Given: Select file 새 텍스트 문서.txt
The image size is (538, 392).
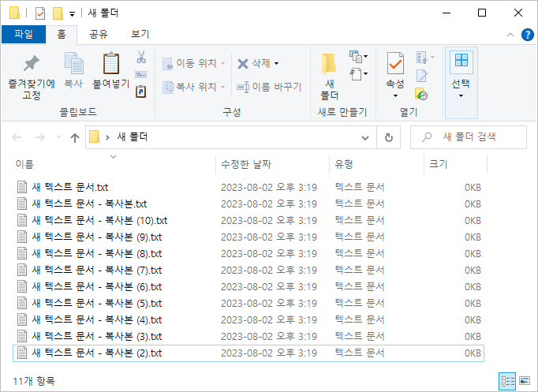Looking at the screenshot, I should pos(248,187).
